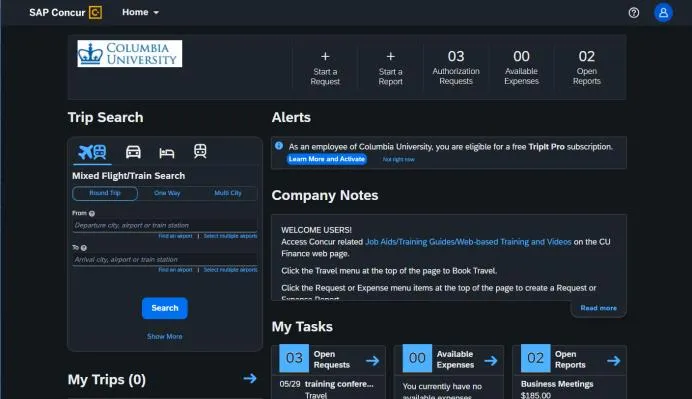Click the My Trips (0) heading
692x399 pixels.
point(107,380)
